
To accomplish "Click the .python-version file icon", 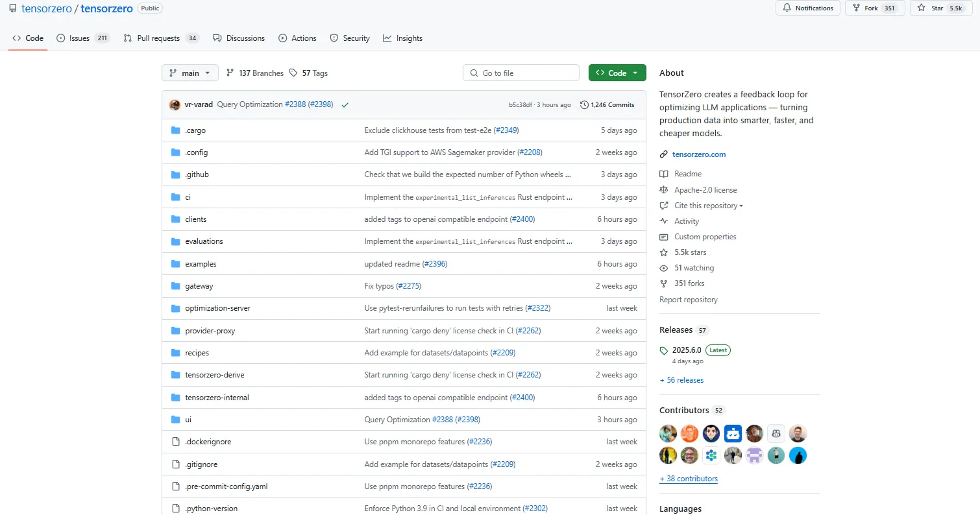I will [x=175, y=509].
